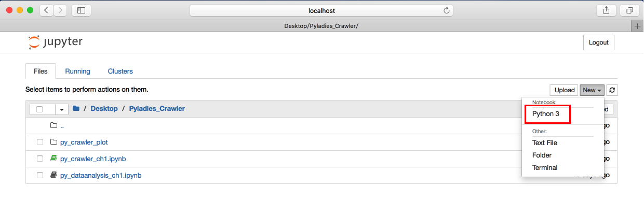The width and height of the screenshot is (644, 200).
Task: Choose Python 3 notebook from menu
Action: (546, 113)
